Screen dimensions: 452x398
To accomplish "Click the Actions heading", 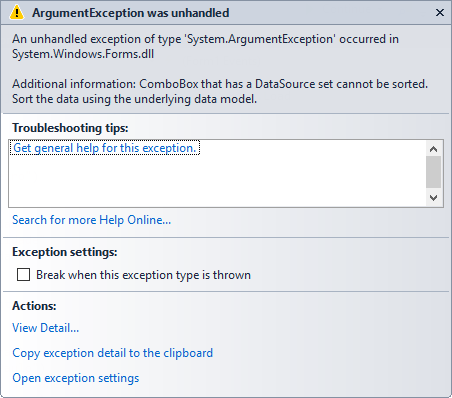I will click(34, 306).
